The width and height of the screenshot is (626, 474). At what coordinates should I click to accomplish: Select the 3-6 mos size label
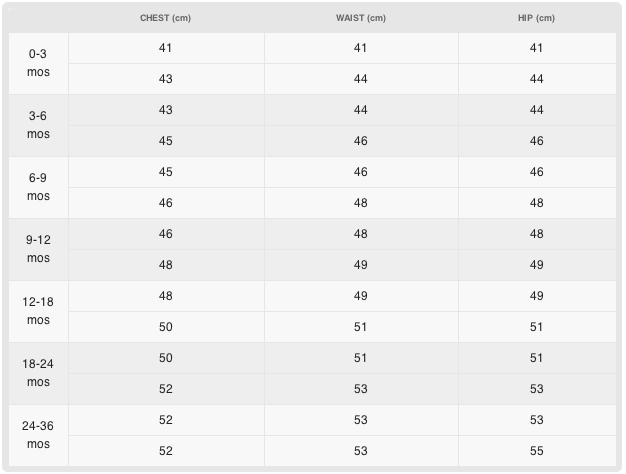(x=38, y=125)
